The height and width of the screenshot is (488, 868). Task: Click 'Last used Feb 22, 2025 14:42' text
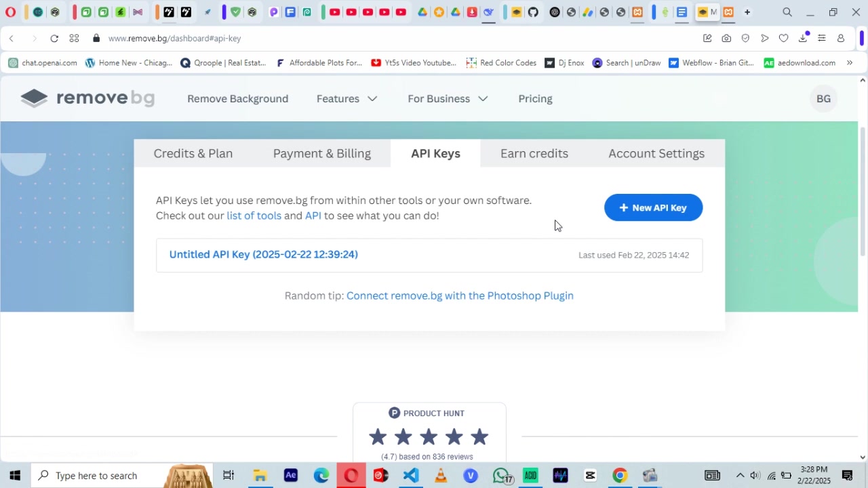coord(633,255)
